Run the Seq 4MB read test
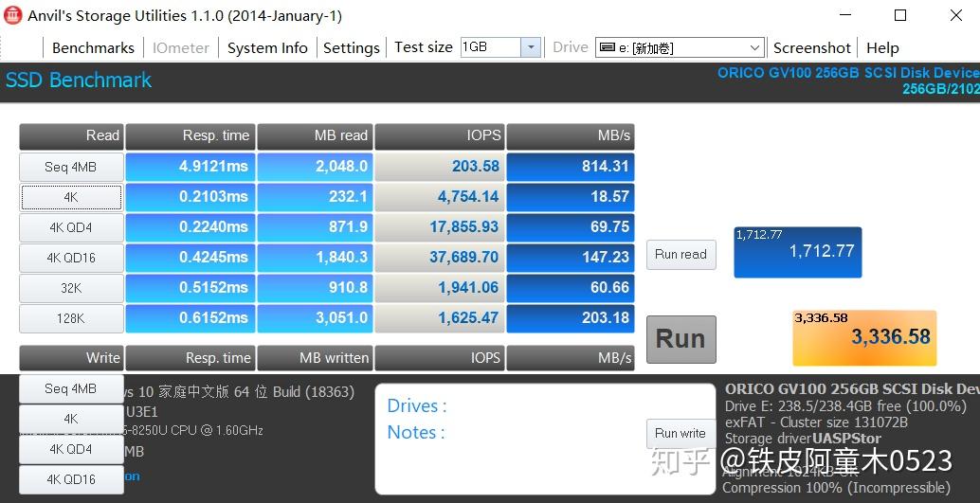The width and height of the screenshot is (980, 503). pos(71,167)
